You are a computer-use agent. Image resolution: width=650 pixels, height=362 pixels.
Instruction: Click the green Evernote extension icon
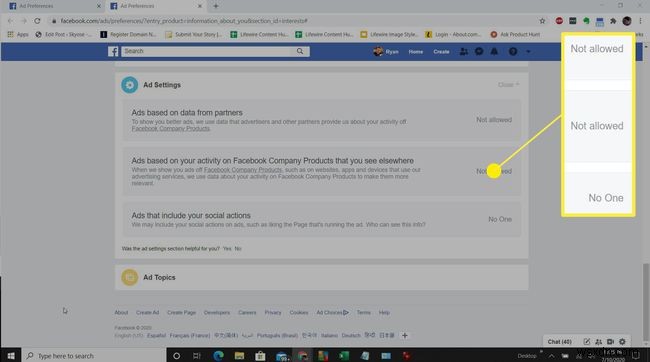click(586, 21)
